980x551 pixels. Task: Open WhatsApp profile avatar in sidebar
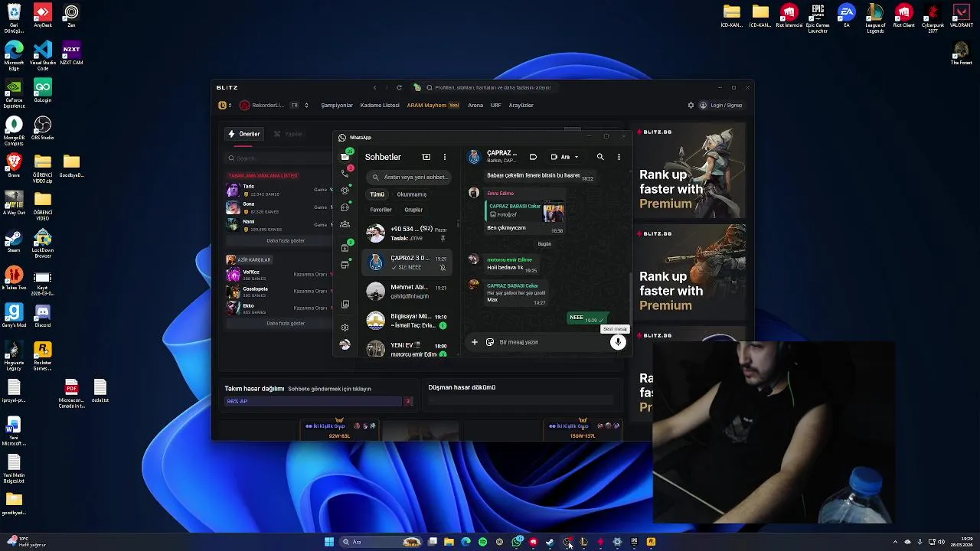click(345, 345)
